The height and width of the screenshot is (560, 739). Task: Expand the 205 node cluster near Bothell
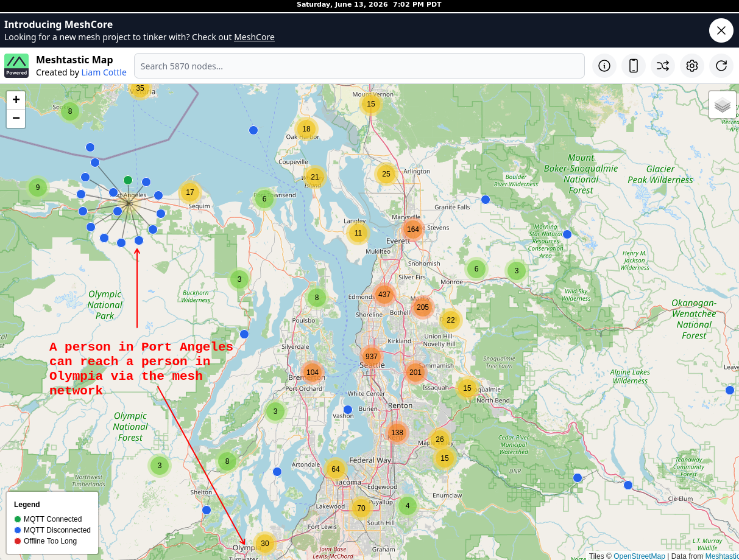[423, 307]
